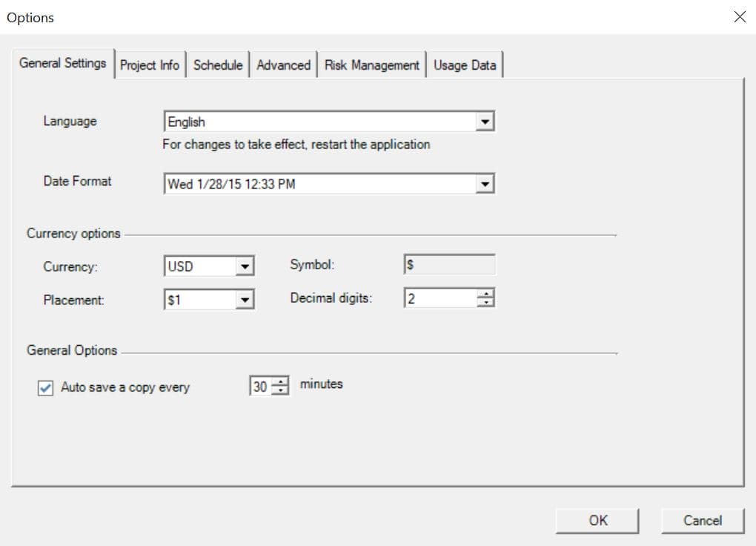Switch to the Project Info tab
Image resolution: width=756 pixels, height=546 pixels.
coord(150,65)
